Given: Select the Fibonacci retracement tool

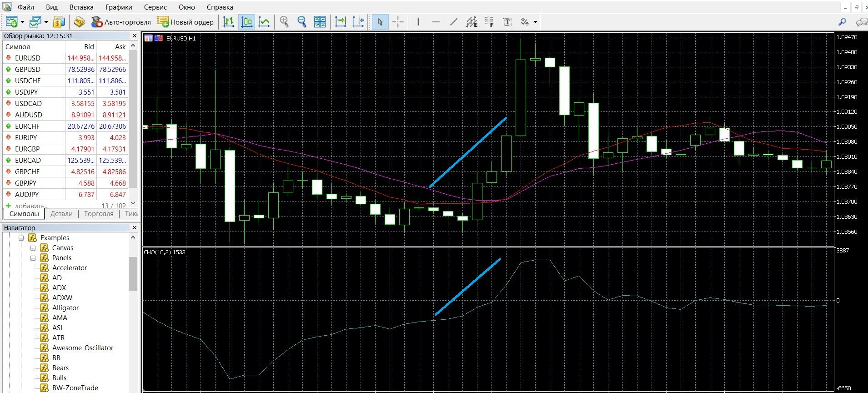Looking at the screenshot, I should 489,21.
